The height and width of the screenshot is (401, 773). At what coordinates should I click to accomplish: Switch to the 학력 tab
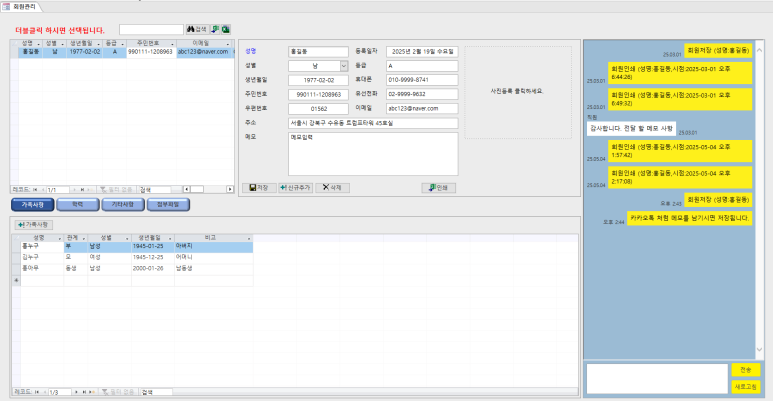(x=78, y=204)
